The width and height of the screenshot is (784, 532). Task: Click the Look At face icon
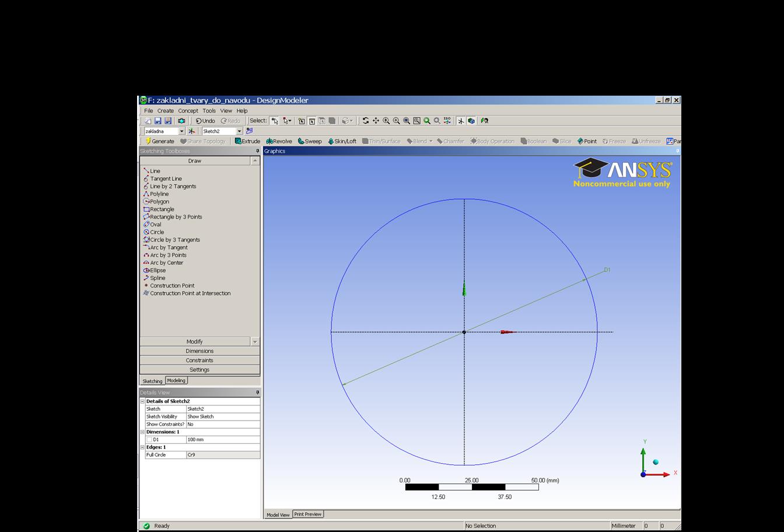click(x=484, y=121)
